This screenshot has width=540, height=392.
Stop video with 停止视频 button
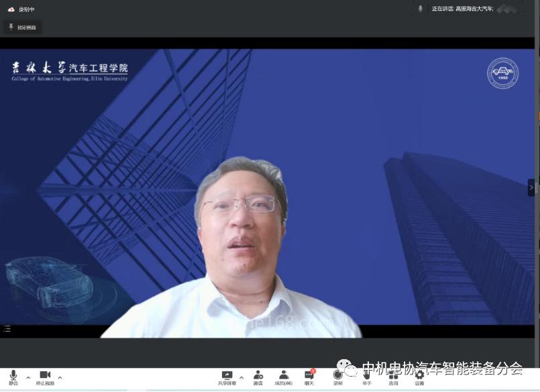point(45,377)
